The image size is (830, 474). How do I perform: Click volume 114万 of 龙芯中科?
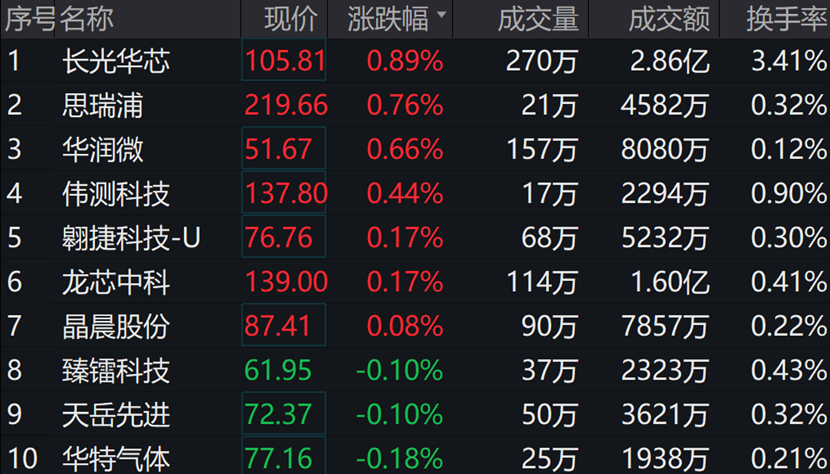(542, 282)
